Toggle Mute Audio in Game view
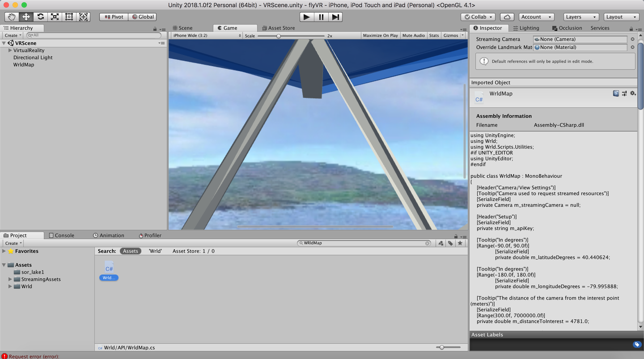Viewport: 644px width, 359px height. (x=413, y=35)
